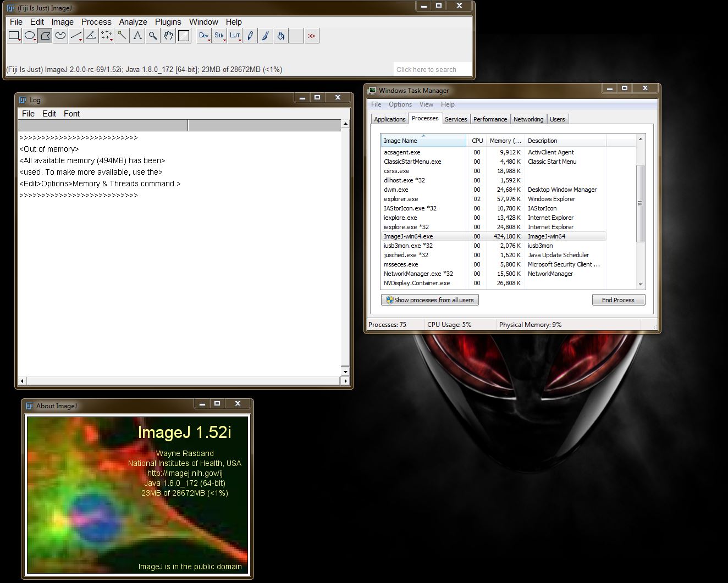Open the LUT menu in the toolbar
Screen dimensions: 728x583
click(x=235, y=36)
